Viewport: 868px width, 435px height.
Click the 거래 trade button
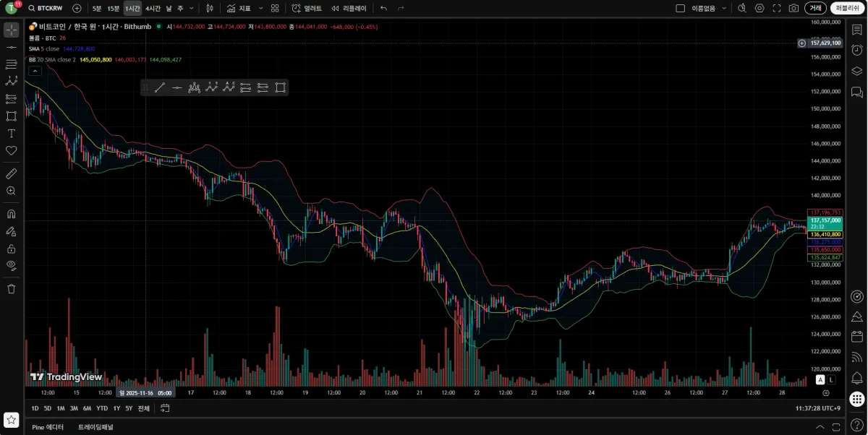point(815,8)
